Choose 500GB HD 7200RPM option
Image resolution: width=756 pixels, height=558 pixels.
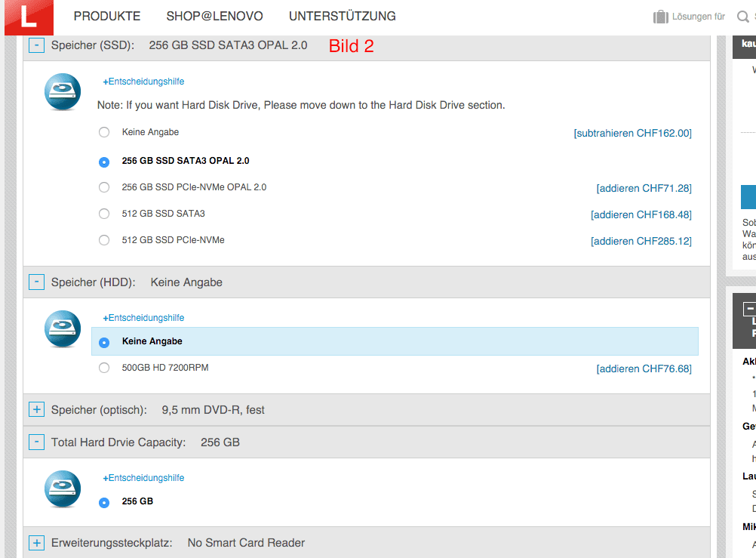point(104,368)
